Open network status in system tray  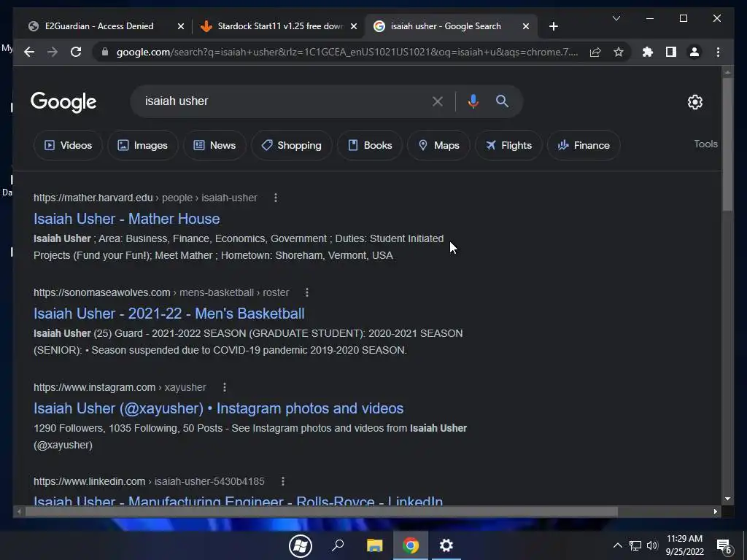click(x=635, y=545)
